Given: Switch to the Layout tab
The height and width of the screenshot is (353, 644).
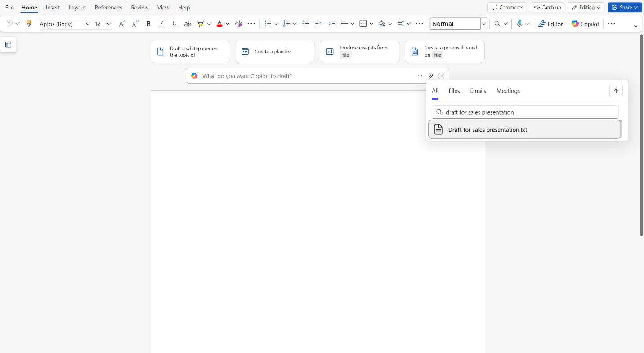Looking at the screenshot, I should [77, 8].
